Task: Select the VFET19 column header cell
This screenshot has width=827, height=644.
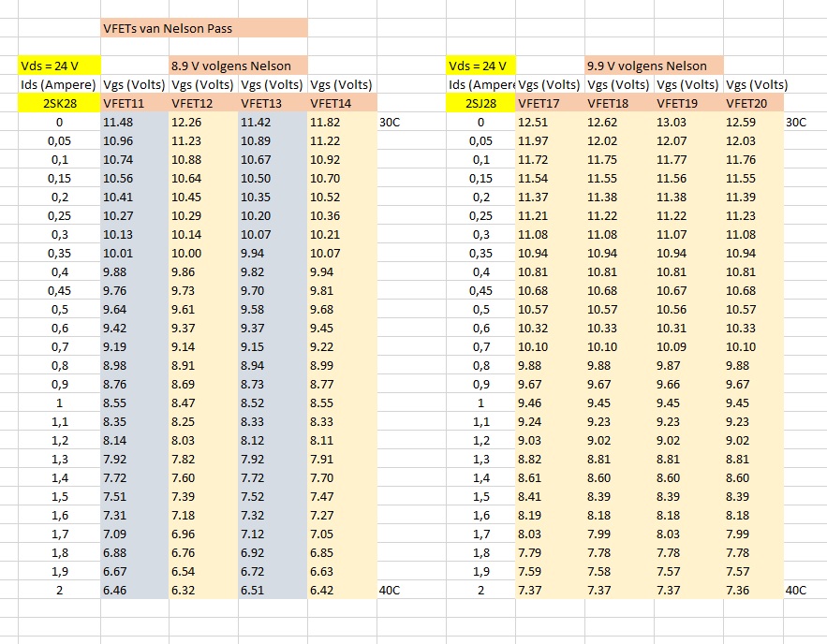Action: tap(688, 103)
